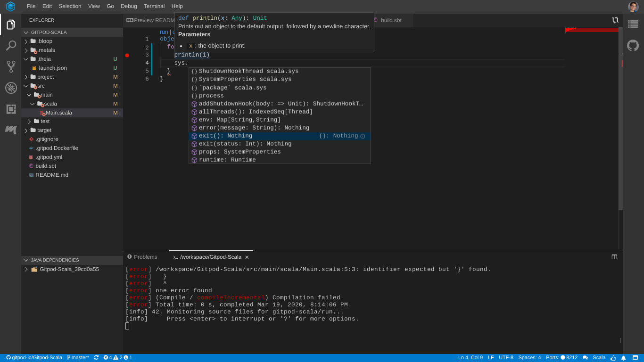This screenshot has height=362, width=644.
Task: Open the Search view in activity bar
Action: [x=11, y=46]
